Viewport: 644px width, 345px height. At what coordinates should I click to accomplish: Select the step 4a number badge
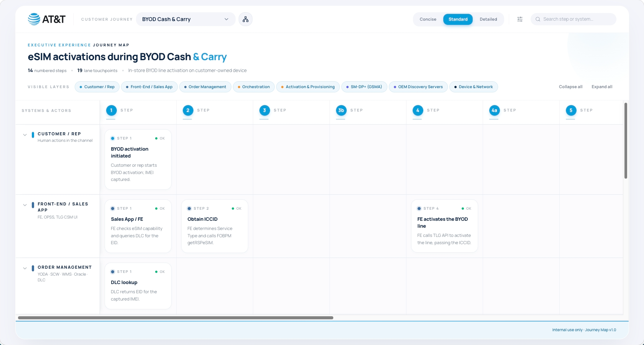pyautogui.click(x=494, y=110)
